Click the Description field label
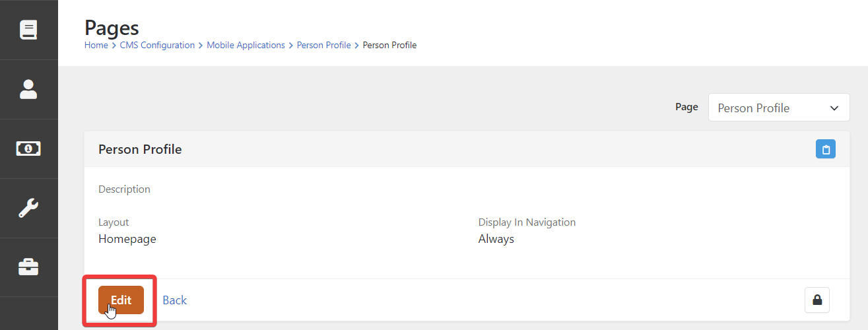Viewport: 868px width, 330px height. point(124,189)
